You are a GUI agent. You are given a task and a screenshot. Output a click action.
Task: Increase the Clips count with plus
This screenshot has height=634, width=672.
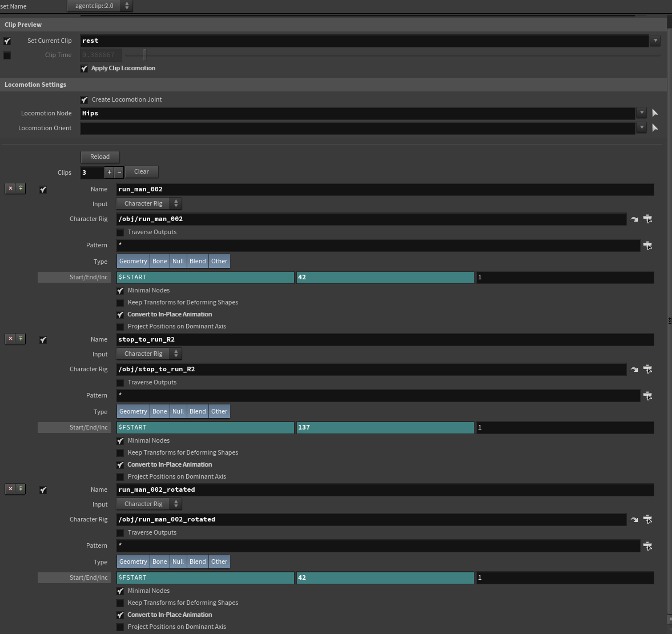(109, 172)
